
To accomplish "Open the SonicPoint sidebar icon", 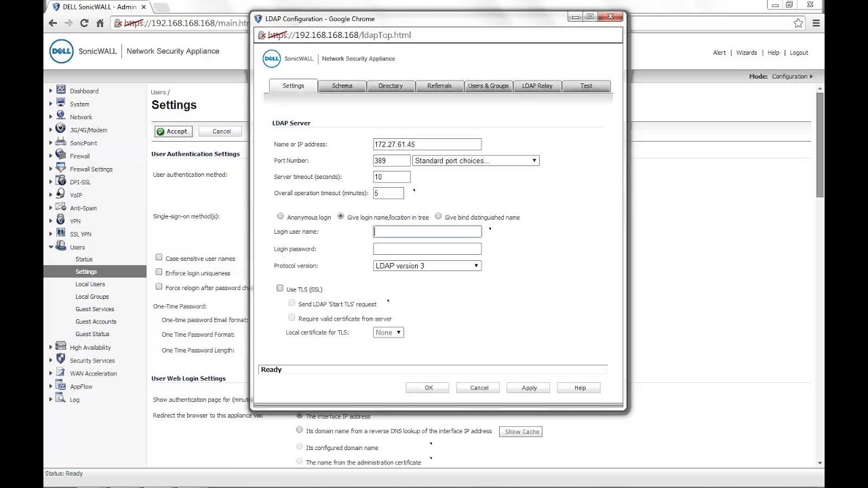I will pyautogui.click(x=61, y=142).
